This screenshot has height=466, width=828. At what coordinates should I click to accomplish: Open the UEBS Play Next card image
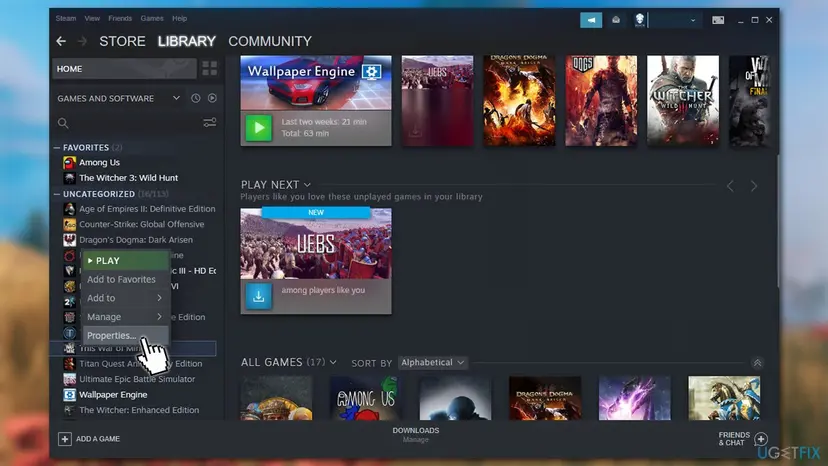coord(316,244)
